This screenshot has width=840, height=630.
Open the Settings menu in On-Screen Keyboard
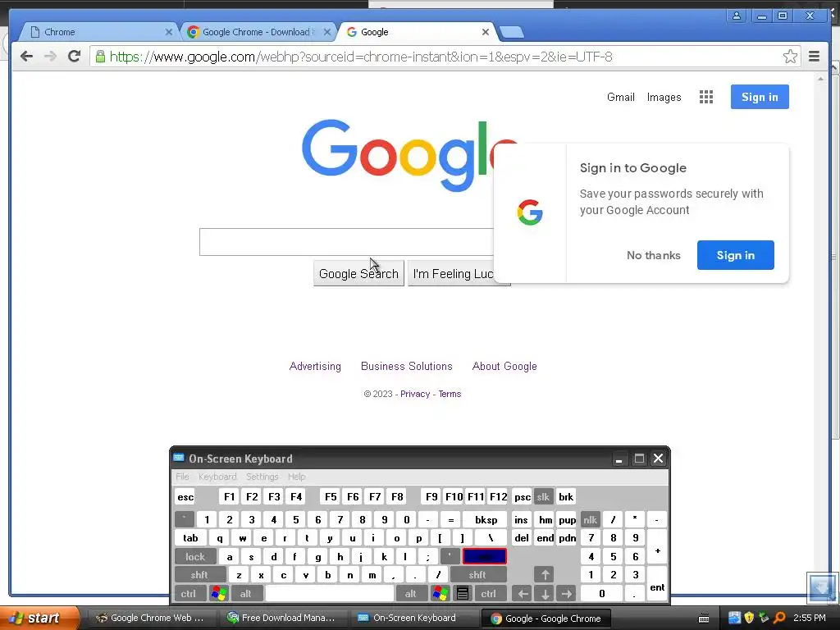262,477
